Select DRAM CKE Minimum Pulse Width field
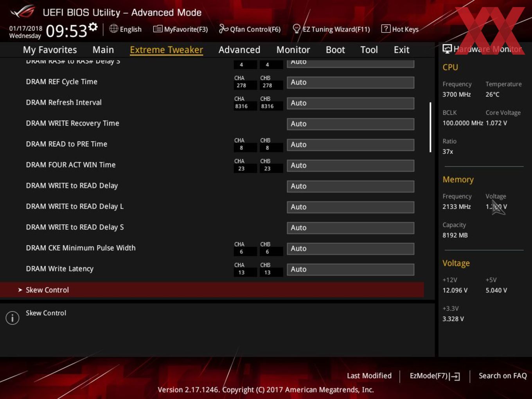 click(x=350, y=248)
